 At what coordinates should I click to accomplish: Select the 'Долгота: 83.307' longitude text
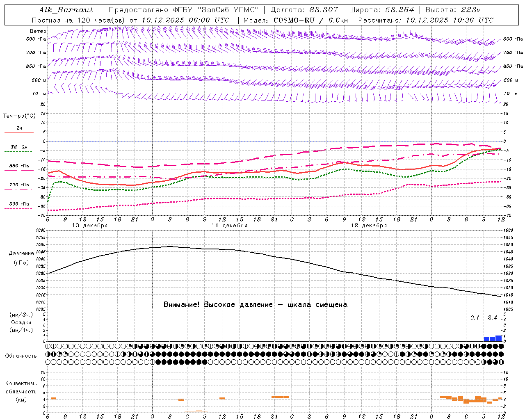pyautogui.click(x=304, y=10)
